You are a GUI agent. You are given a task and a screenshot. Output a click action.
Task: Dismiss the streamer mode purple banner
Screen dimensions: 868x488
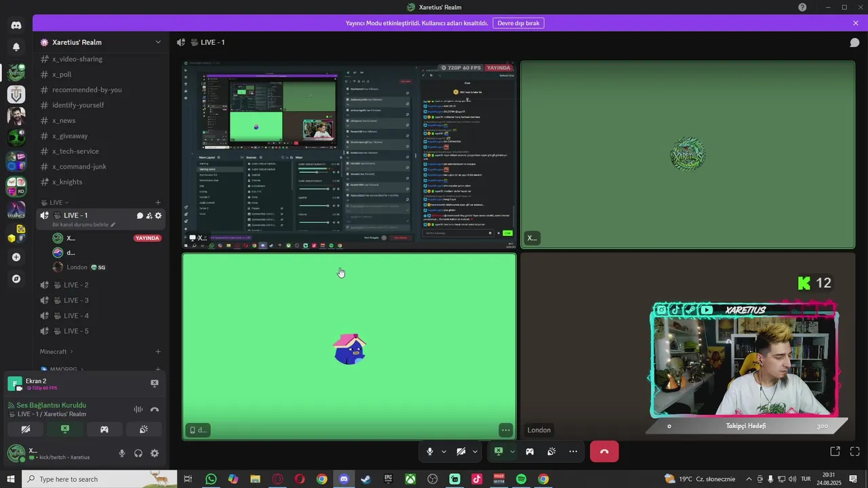[856, 23]
